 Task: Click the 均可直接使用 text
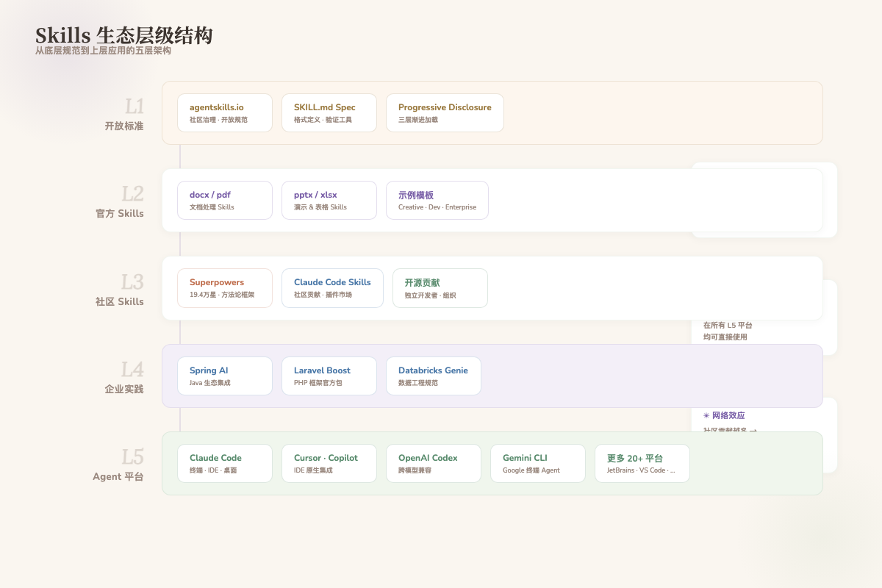725,337
